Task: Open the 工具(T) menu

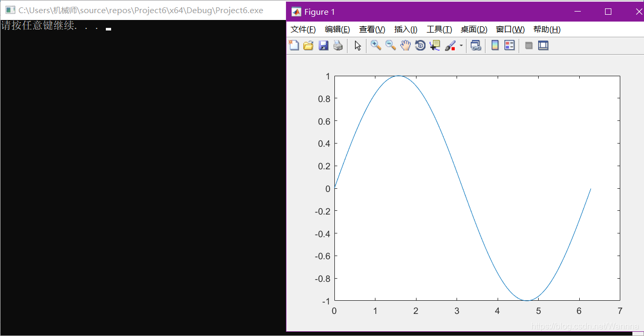Action: 439,29
